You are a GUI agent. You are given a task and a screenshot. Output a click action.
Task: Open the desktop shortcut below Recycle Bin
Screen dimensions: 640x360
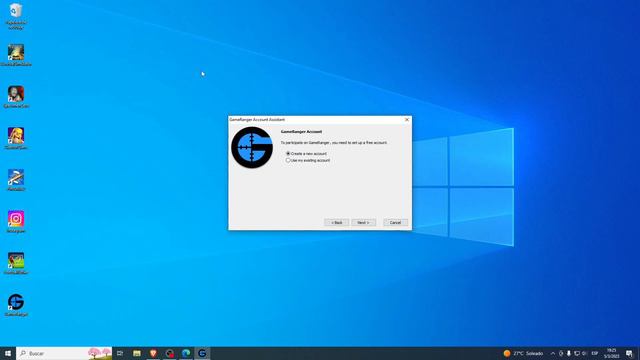point(16,55)
